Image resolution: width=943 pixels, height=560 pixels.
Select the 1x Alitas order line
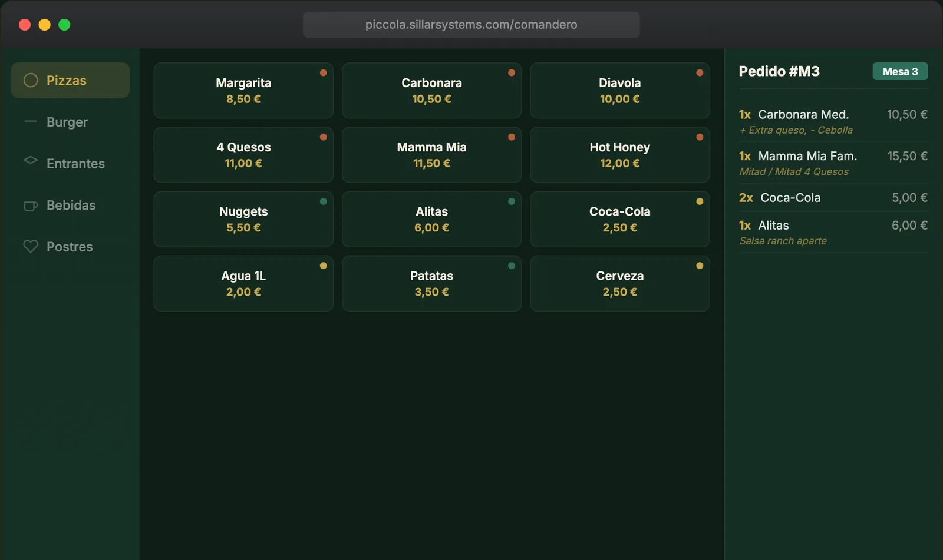[x=833, y=233]
